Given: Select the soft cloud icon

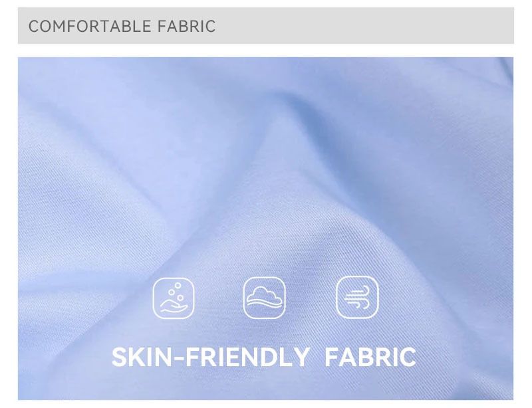Looking at the screenshot, I should (x=264, y=298).
